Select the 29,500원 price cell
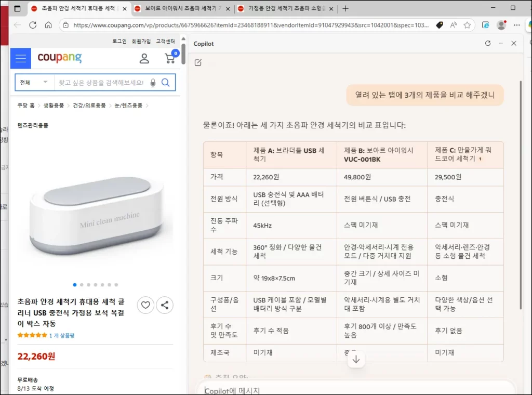This screenshot has height=395, width=532. click(465, 177)
